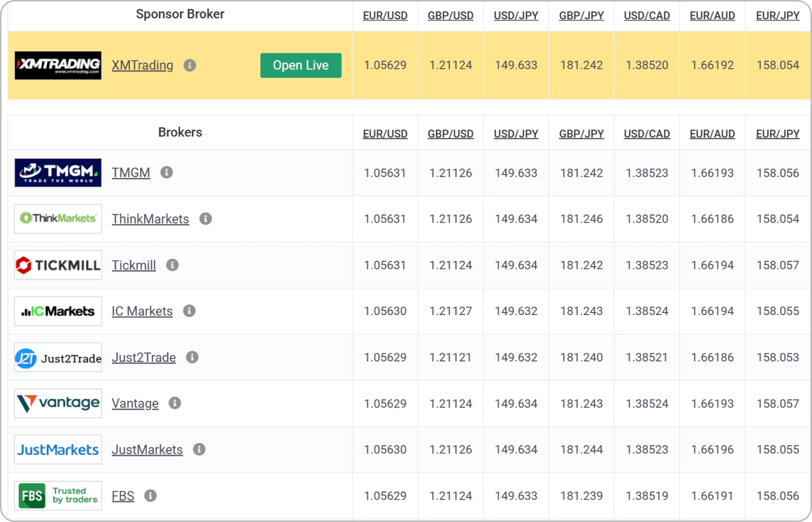Click the info icon next to XMTrading

(x=190, y=65)
